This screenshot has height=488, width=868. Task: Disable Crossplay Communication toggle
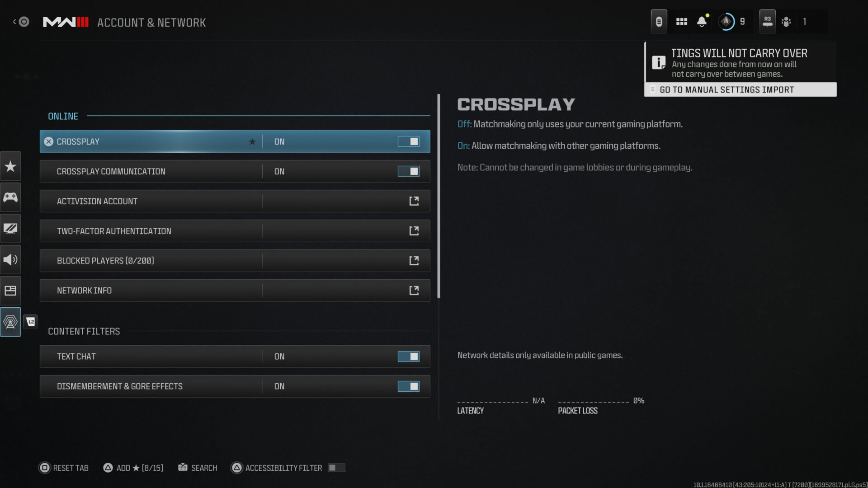408,171
